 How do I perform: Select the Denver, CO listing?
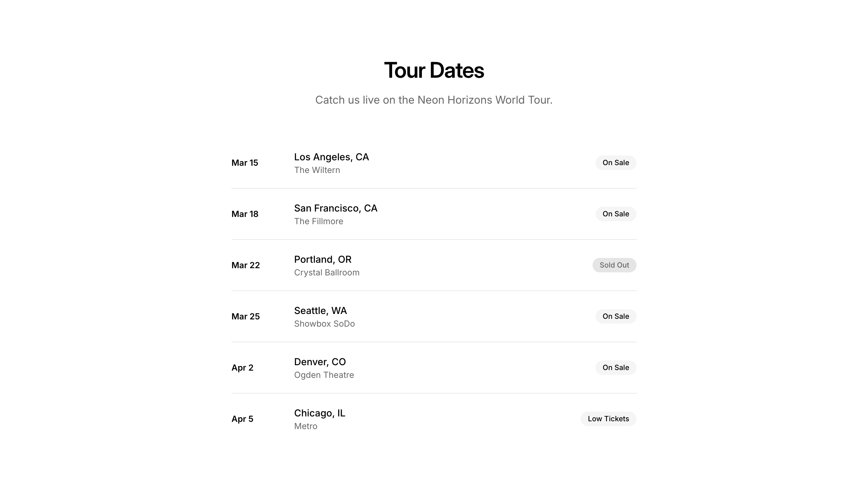click(x=320, y=362)
